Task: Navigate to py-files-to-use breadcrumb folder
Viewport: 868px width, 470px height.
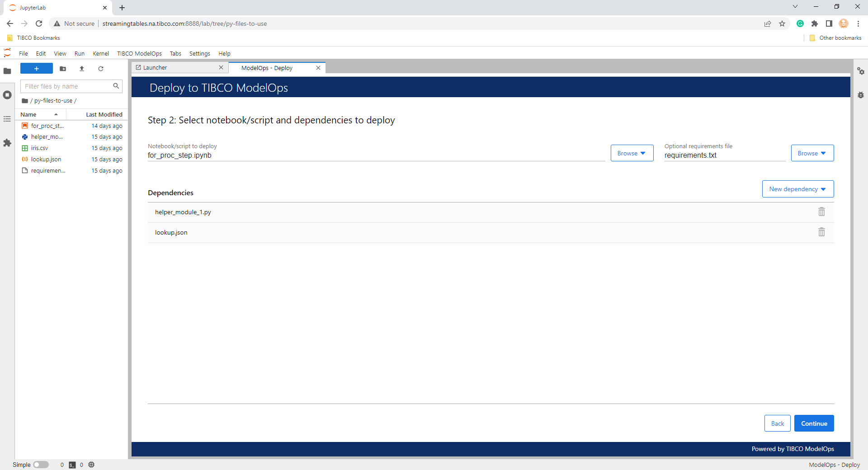Action: tap(53, 101)
